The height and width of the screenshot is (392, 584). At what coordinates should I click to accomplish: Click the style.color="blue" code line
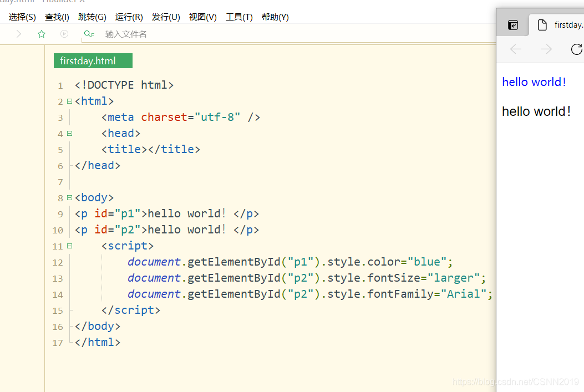290,262
